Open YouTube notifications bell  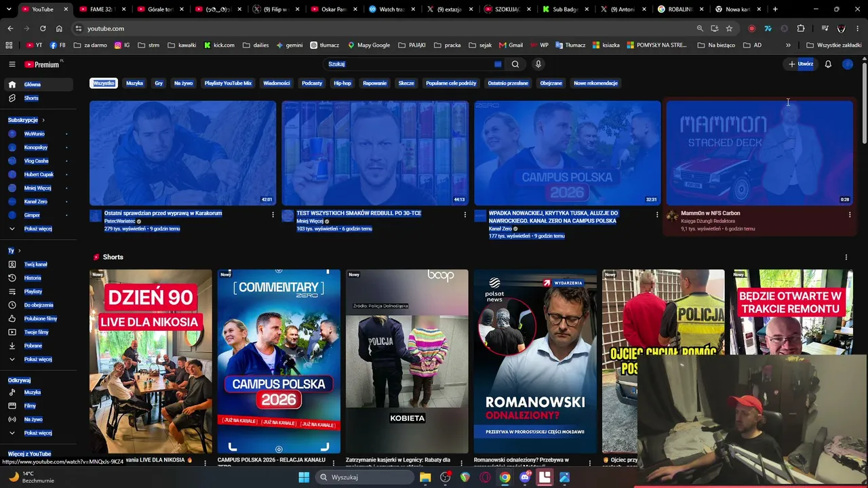(828, 64)
